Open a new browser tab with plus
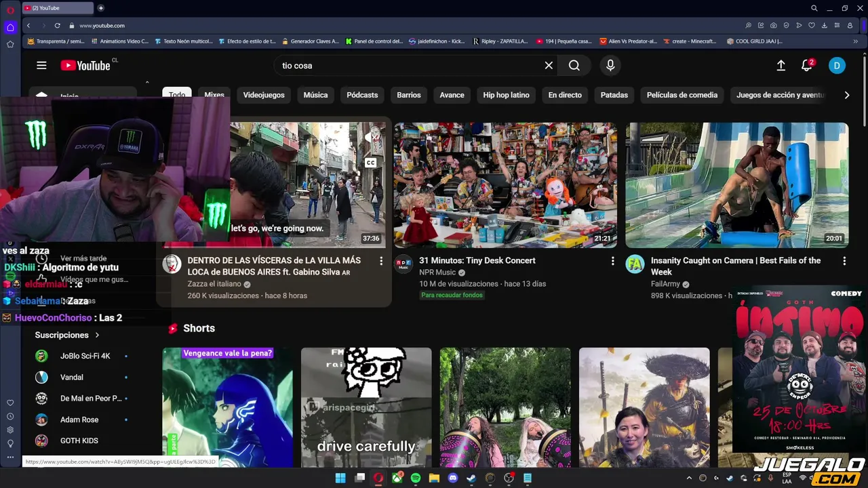868x488 pixels. click(101, 8)
